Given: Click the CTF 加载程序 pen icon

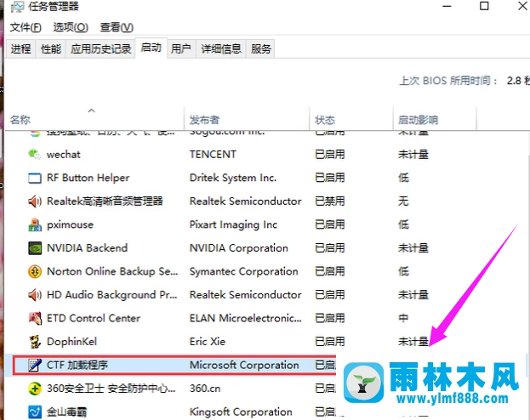Looking at the screenshot, I should tap(35, 365).
